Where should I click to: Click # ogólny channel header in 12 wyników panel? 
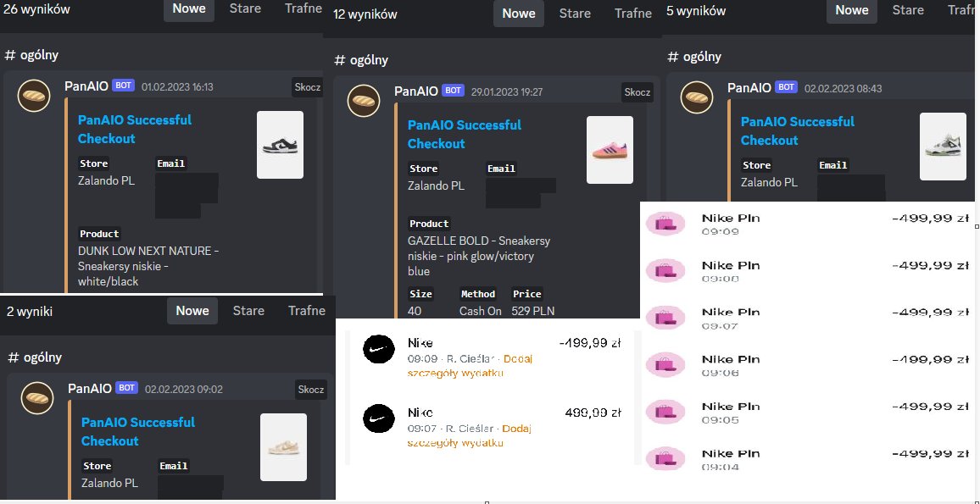click(361, 60)
